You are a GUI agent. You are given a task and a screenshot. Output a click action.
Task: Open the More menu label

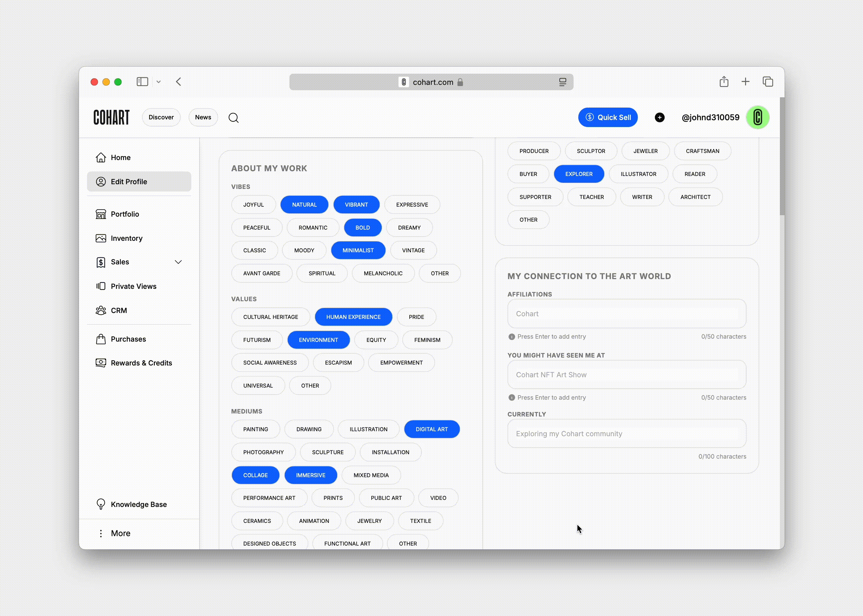[x=121, y=533]
